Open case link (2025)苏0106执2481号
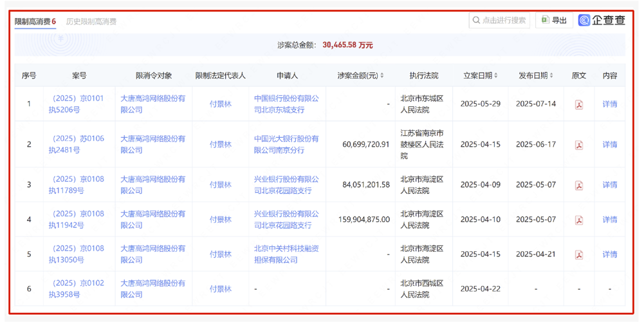 pyautogui.click(x=77, y=144)
